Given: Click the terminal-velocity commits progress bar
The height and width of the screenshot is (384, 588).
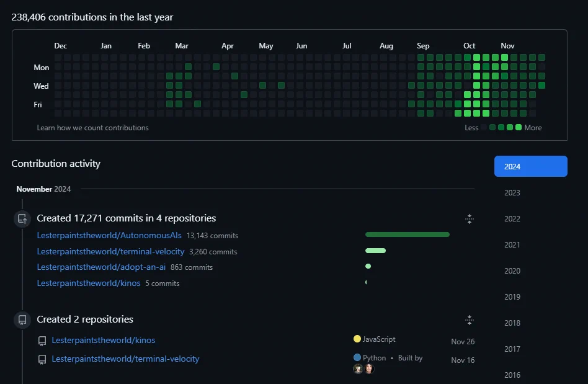Looking at the screenshot, I should (x=375, y=251).
